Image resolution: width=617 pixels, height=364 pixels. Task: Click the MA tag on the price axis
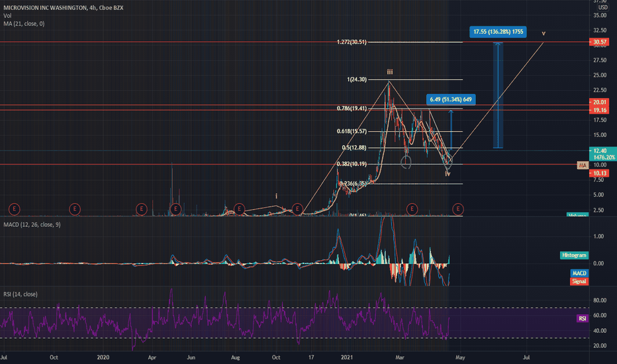583,165
